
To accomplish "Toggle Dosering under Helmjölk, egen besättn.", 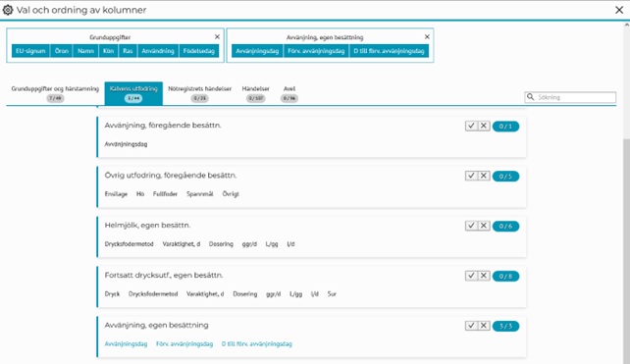I will point(221,244).
